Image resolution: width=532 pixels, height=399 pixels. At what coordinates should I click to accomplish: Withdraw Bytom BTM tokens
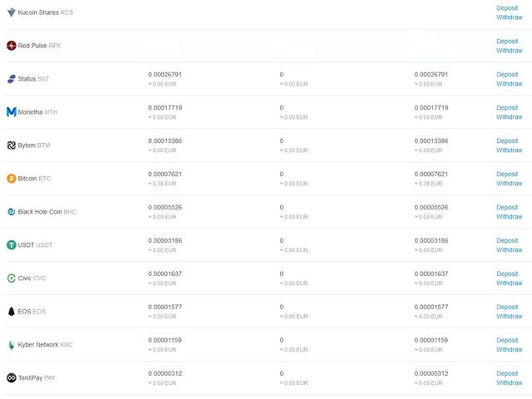[x=510, y=150]
